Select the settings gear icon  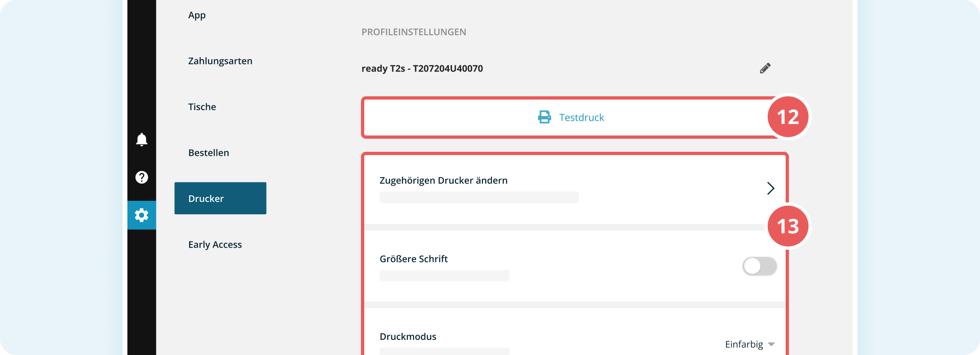(x=142, y=215)
